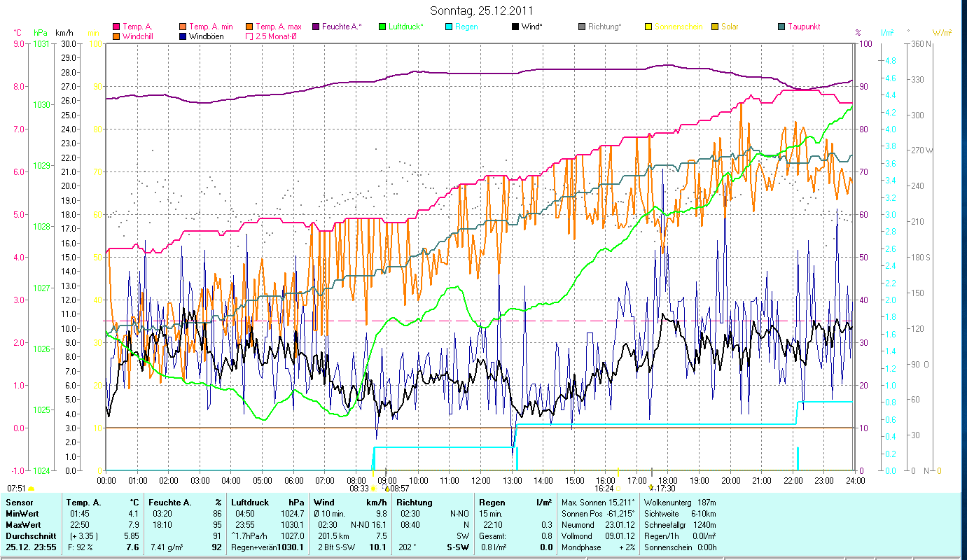Toggle the gray Richtung* legend square
The image size is (967, 560).
point(581,27)
